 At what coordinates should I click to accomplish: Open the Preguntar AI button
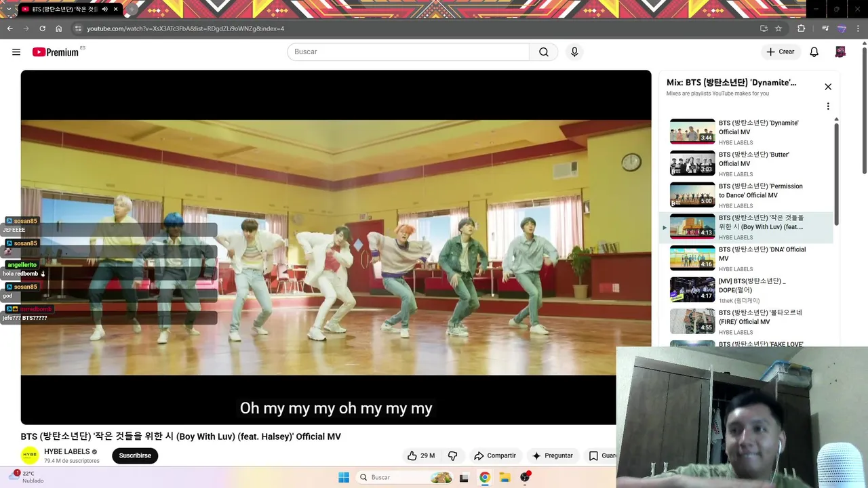click(553, 455)
